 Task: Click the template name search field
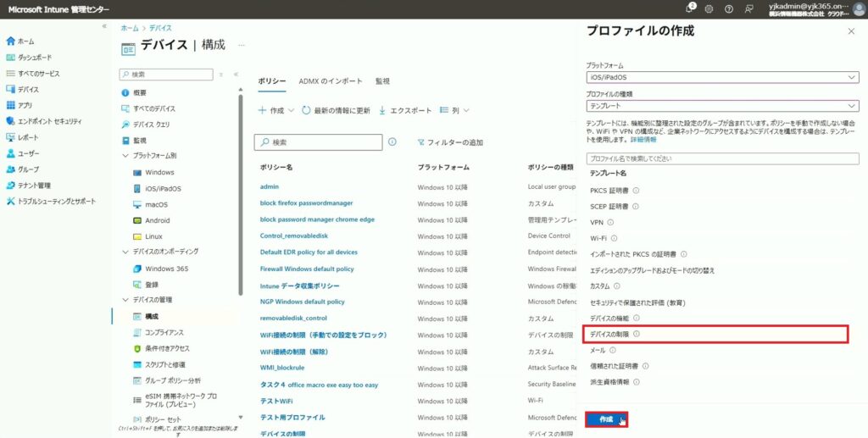(x=722, y=158)
